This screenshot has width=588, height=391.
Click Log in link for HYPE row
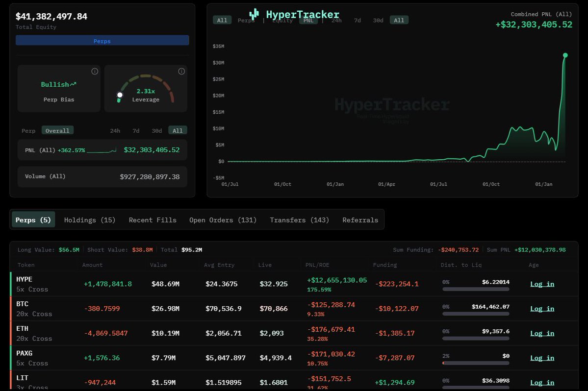tap(542, 284)
